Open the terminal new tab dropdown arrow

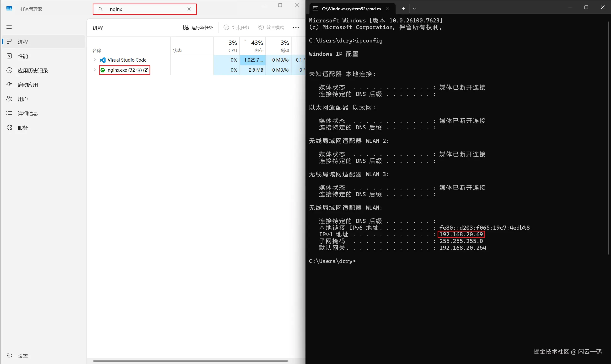tap(414, 9)
